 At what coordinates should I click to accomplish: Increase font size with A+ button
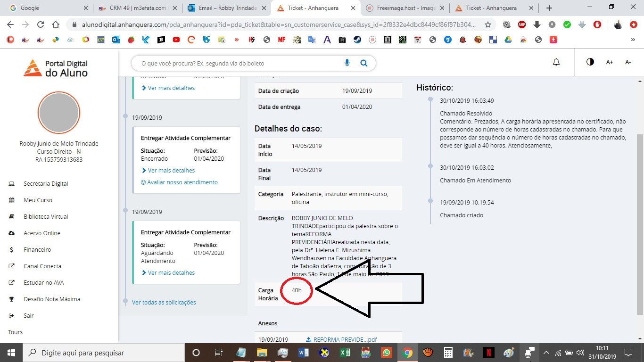pyautogui.click(x=610, y=62)
